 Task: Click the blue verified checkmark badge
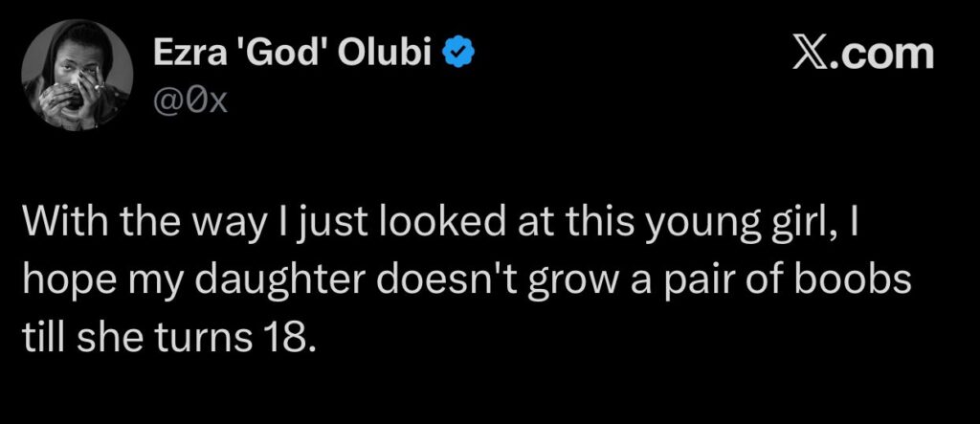point(454,57)
